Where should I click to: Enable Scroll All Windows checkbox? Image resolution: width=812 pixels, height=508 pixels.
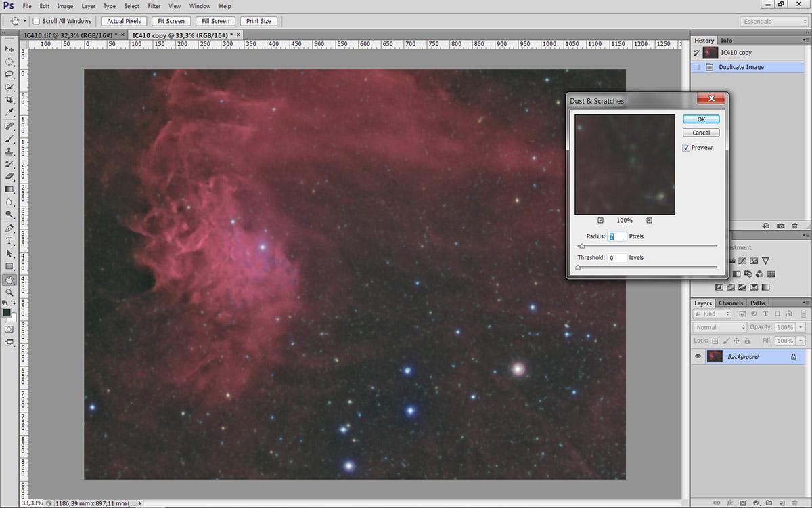[x=37, y=21]
